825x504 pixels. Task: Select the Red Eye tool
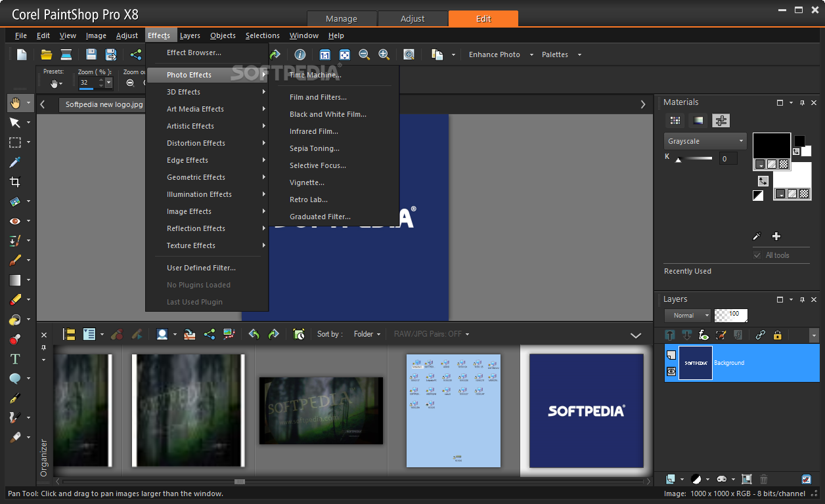pos(15,221)
